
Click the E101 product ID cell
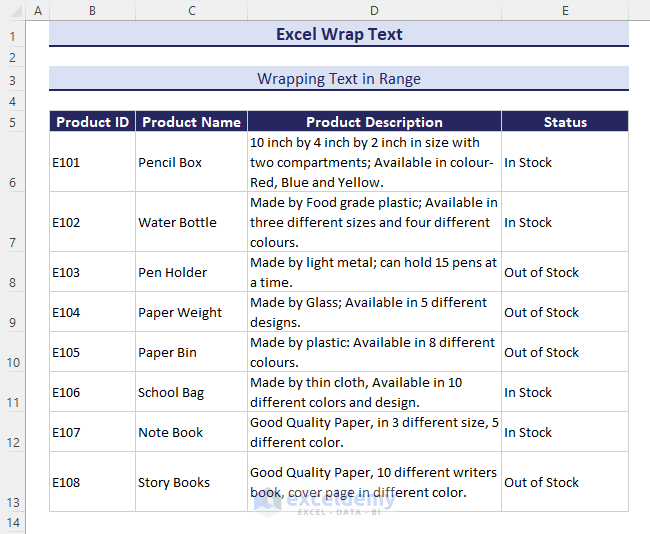coord(92,162)
